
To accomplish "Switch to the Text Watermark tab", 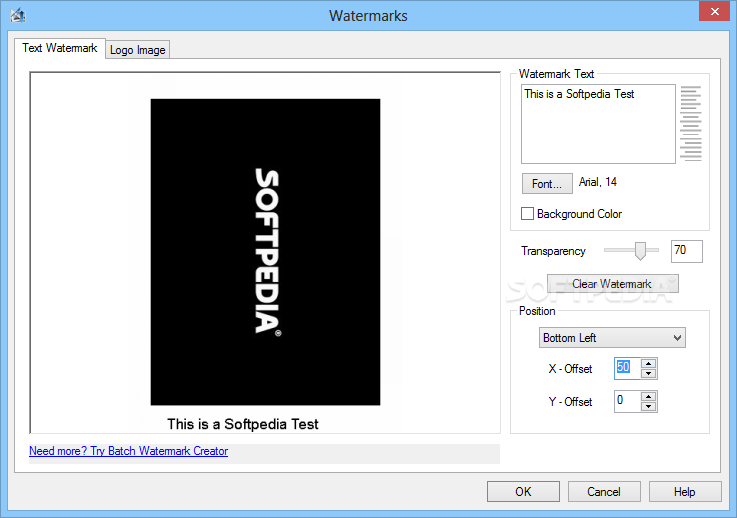I will click(x=60, y=48).
